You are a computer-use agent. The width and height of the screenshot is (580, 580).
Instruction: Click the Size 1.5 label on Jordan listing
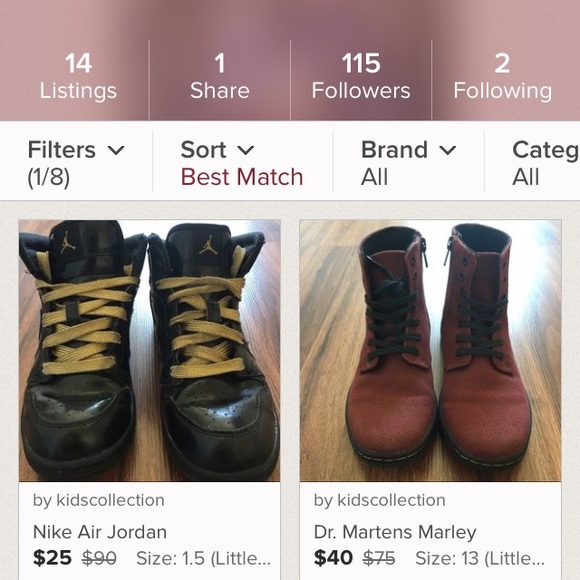click(203, 559)
